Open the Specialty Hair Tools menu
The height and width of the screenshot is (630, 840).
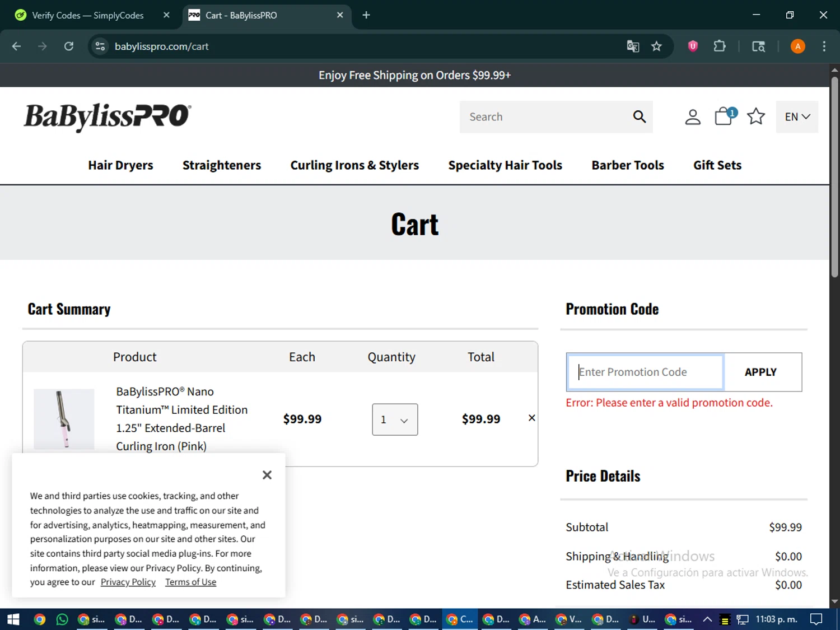[505, 165]
